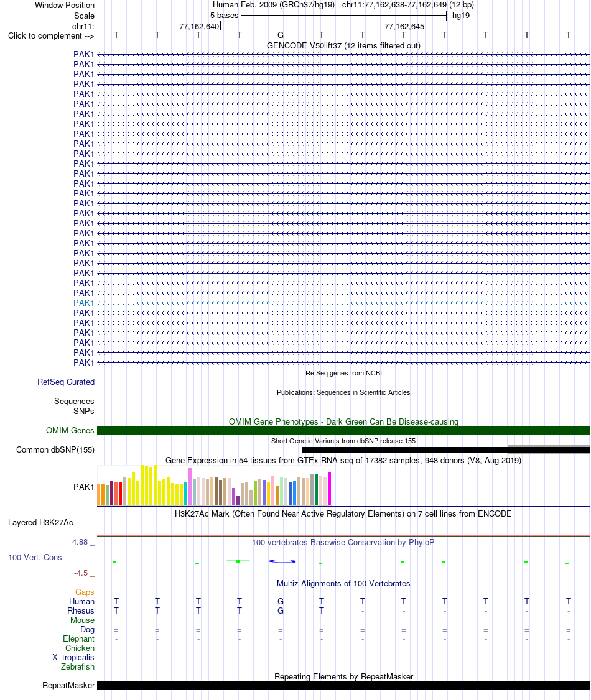Open the Multiz Alignments of 100 Vertebrates title

tap(343, 584)
